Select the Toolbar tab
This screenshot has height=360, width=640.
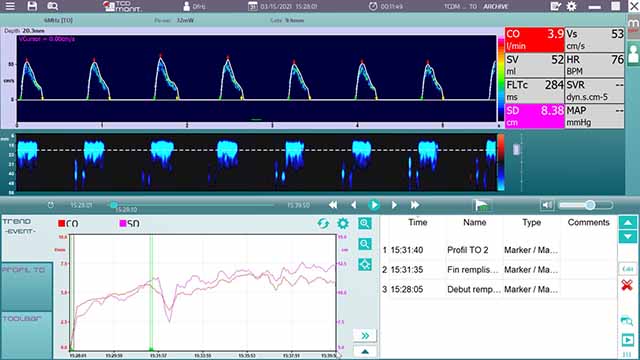click(x=27, y=336)
